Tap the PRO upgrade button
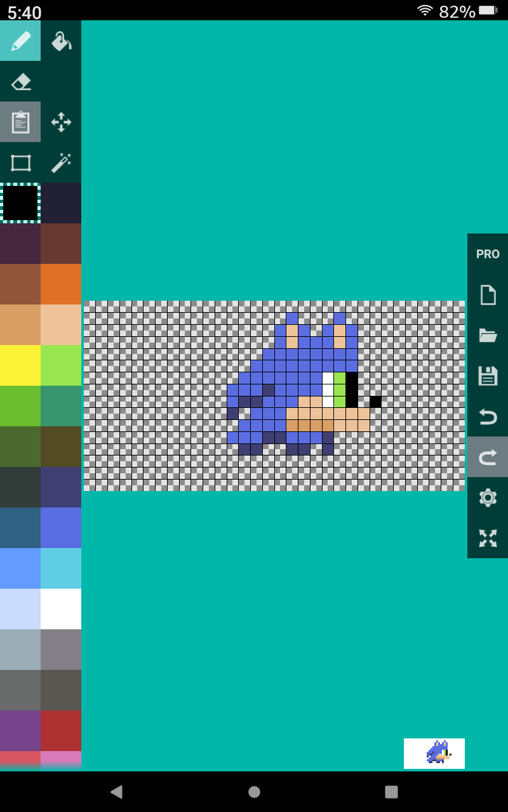508x812 pixels. point(488,254)
